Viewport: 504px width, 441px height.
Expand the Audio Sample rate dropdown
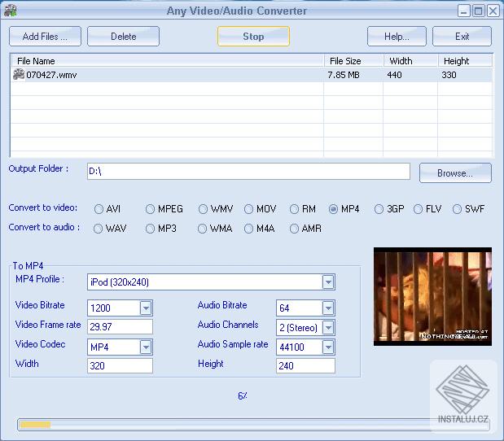click(327, 347)
